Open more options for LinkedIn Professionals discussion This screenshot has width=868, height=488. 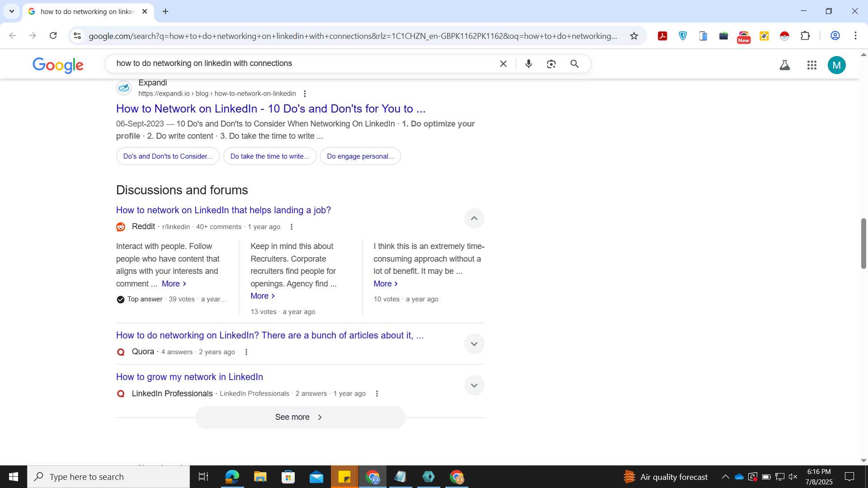tap(377, 394)
